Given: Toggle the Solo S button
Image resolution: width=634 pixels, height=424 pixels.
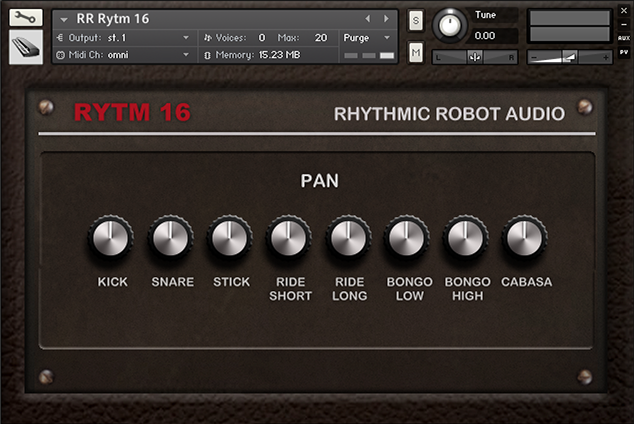Looking at the screenshot, I should point(416,21).
